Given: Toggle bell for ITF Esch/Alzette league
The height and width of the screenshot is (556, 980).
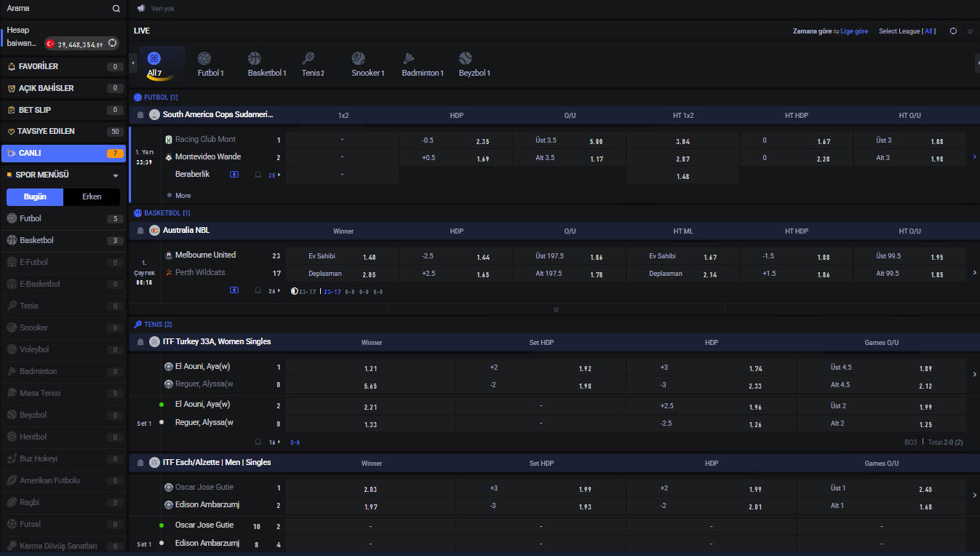Looking at the screenshot, I should tap(140, 463).
